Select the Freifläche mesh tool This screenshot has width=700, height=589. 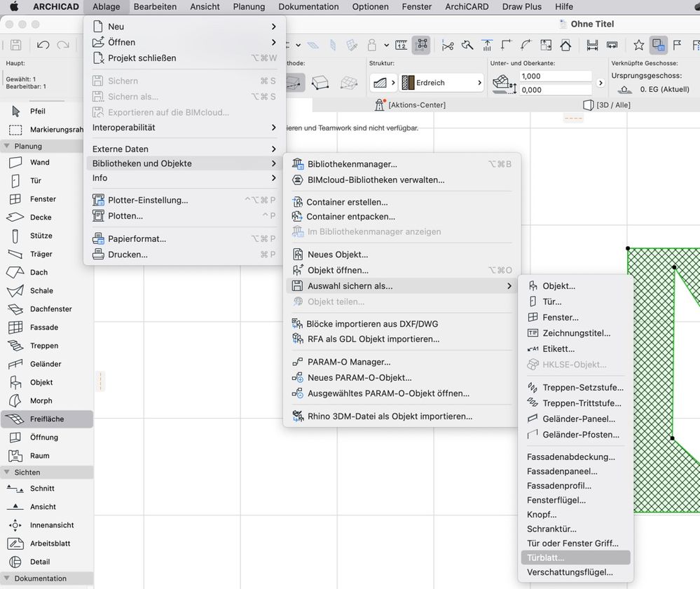47,419
